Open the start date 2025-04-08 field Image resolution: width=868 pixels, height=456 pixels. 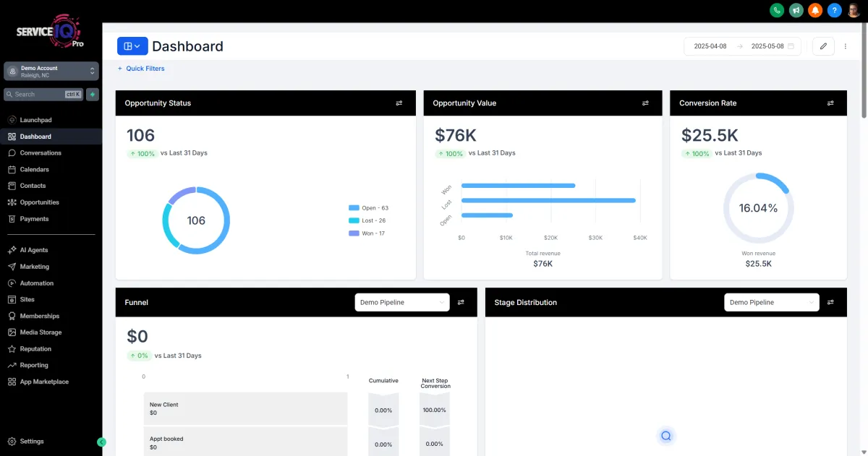coord(710,46)
